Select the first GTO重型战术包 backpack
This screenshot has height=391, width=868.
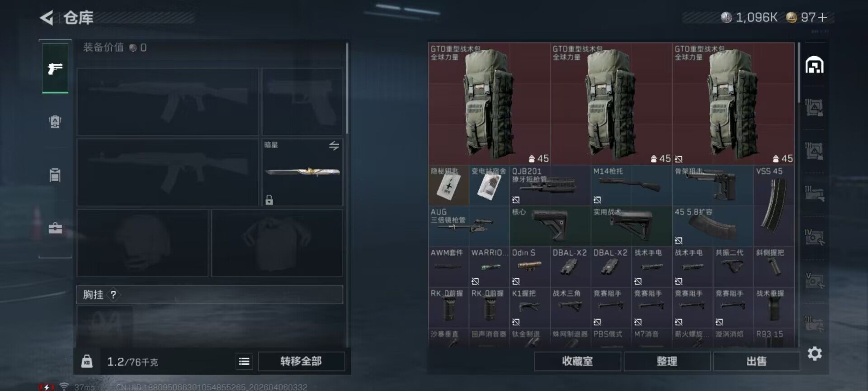pyautogui.click(x=489, y=104)
